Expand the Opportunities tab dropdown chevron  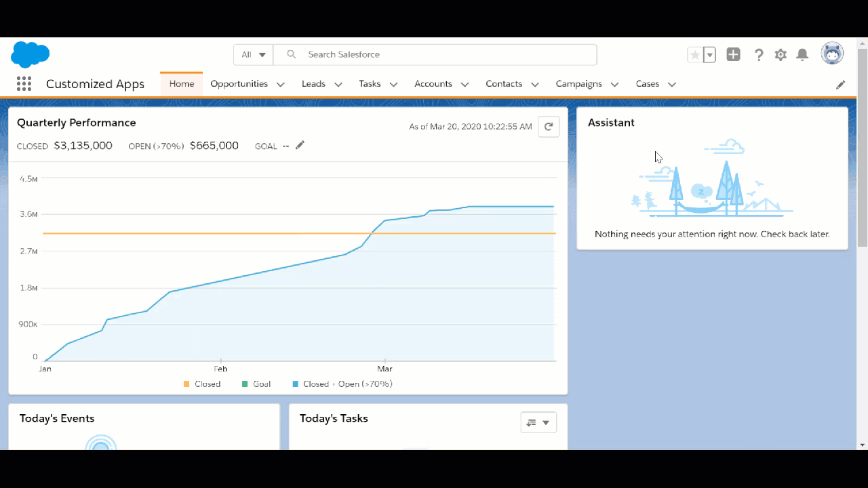pos(280,84)
